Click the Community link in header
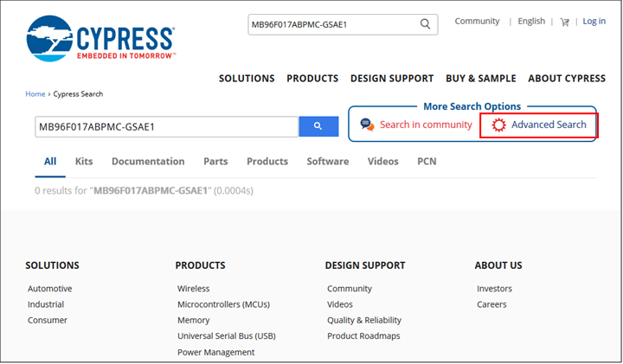This screenshot has width=623, height=364. [477, 22]
